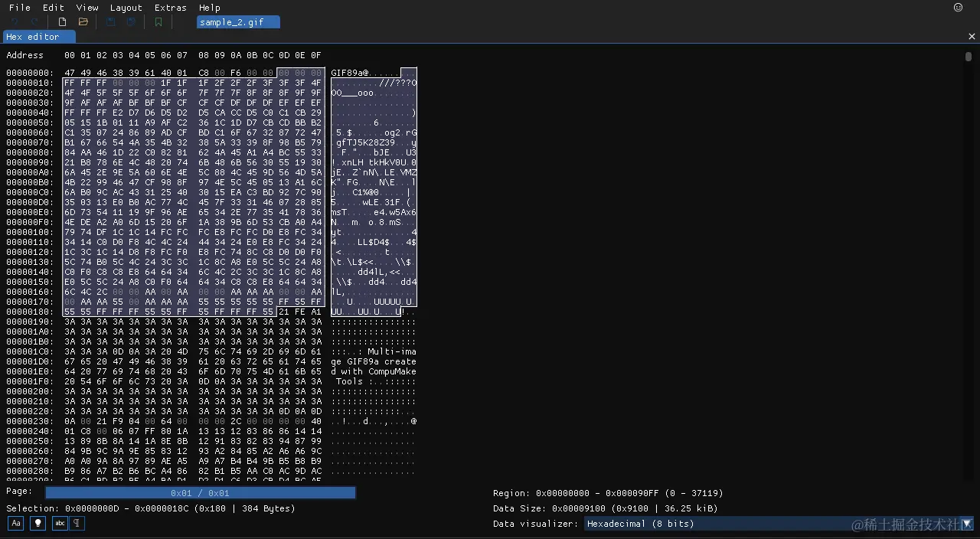This screenshot has width=980, height=539.
Task: Click address row 00000100
Action: coord(31,232)
